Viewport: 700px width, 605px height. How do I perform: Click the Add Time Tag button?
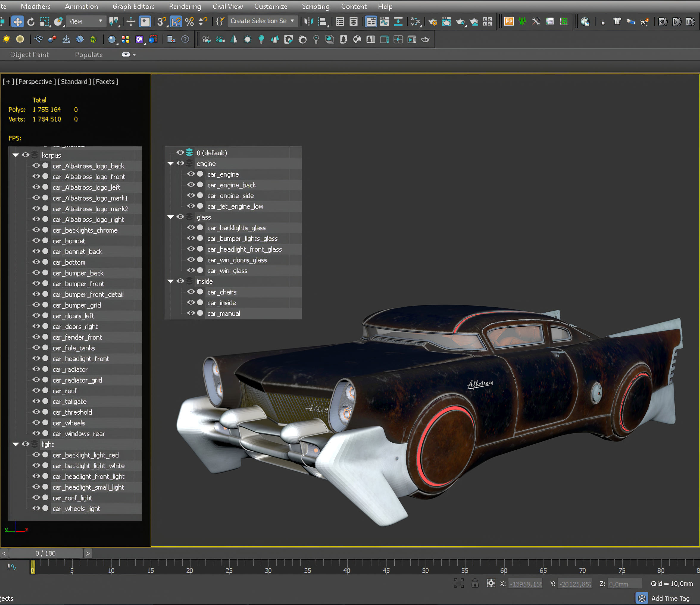[670, 598]
